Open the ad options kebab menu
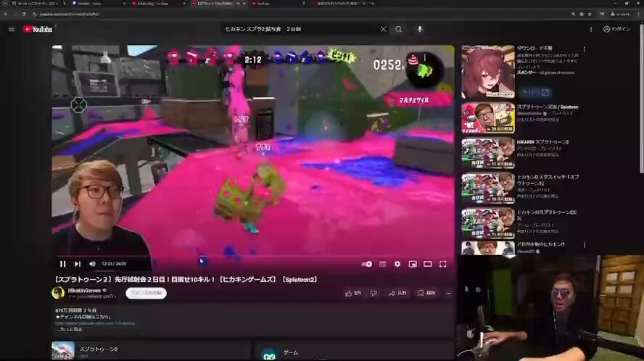Screen dimensions: 644x361 point(584,49)
